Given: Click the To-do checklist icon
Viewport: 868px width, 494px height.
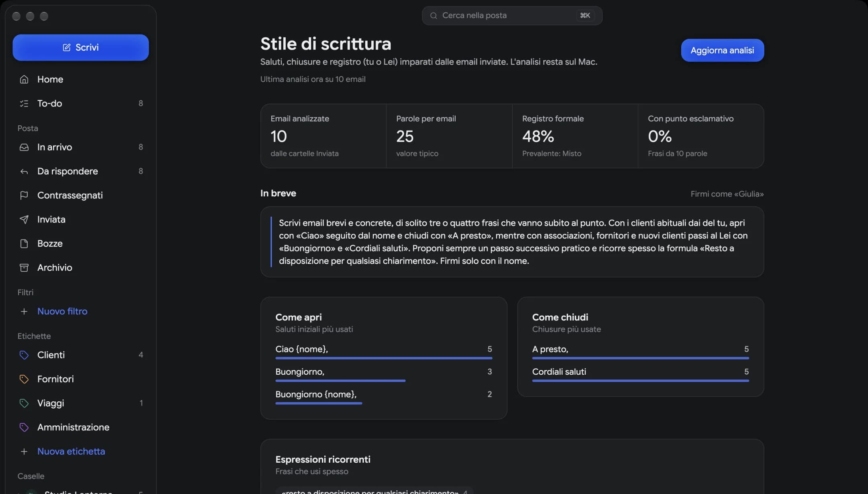Looking at the screenshot, I should coord(24,104).
